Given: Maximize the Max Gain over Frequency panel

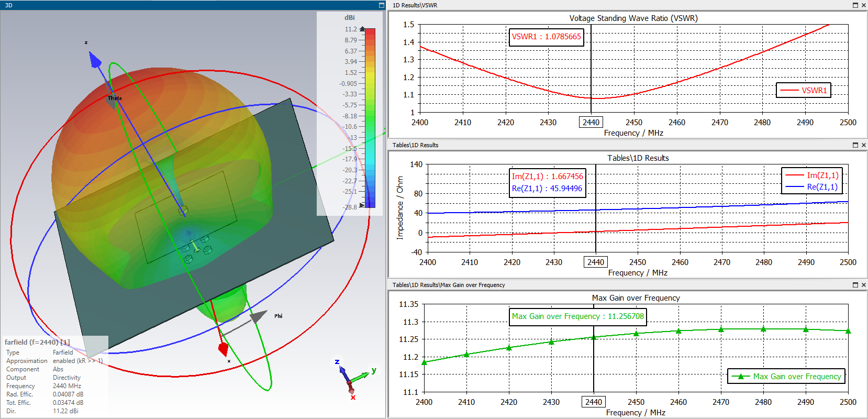Looking at the screenshot, I should click(x=855, y=285).
